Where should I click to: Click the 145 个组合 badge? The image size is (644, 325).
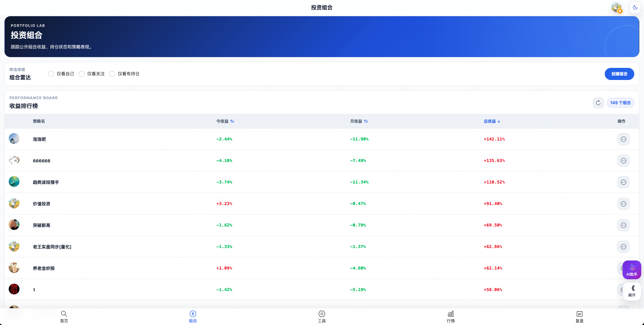click(620, 103)
